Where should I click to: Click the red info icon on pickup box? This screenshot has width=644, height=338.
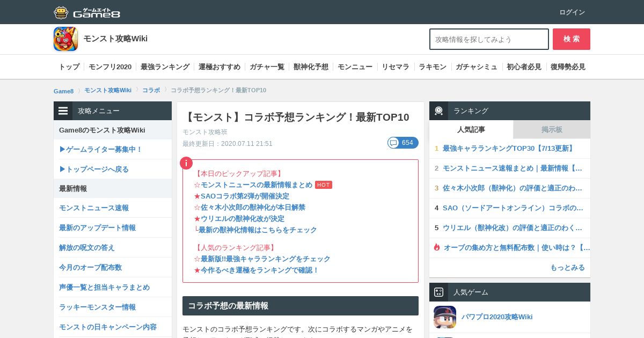[x=186, y=163]
